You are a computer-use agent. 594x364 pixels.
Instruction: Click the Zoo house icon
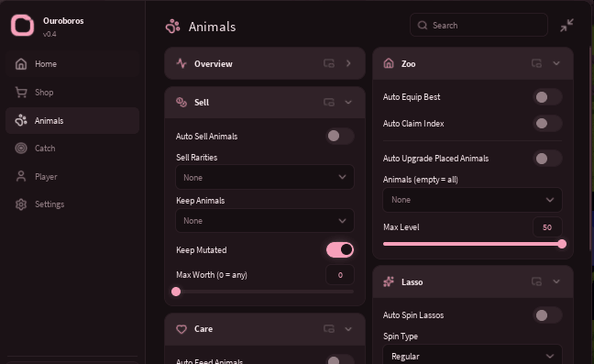coord(389,63)
